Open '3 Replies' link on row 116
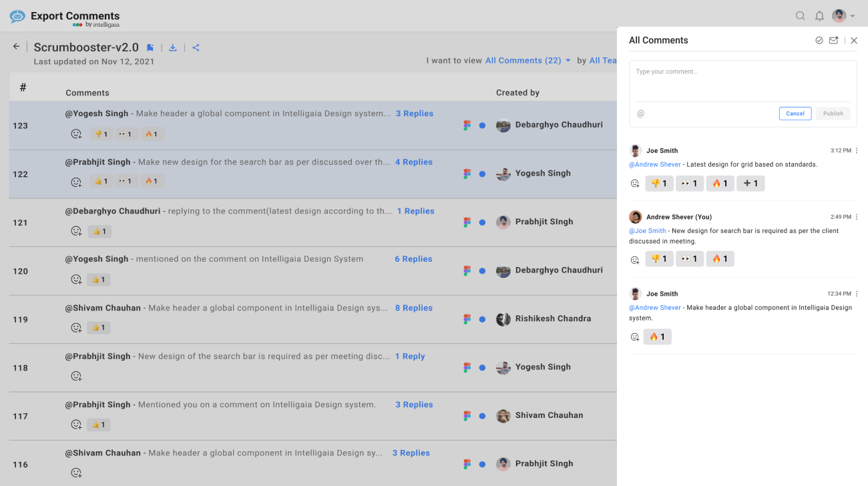Image resolution: width=868 pixels, height=486 pixels. 411,453
